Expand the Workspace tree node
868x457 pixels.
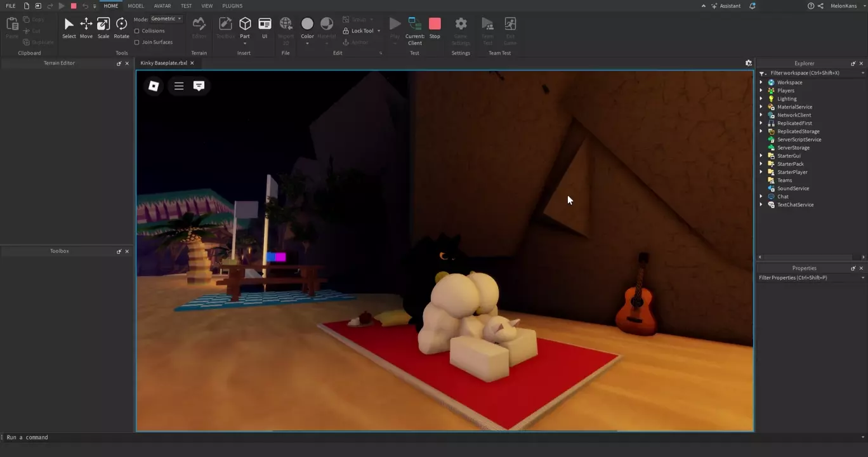click(x=761, y=83)
